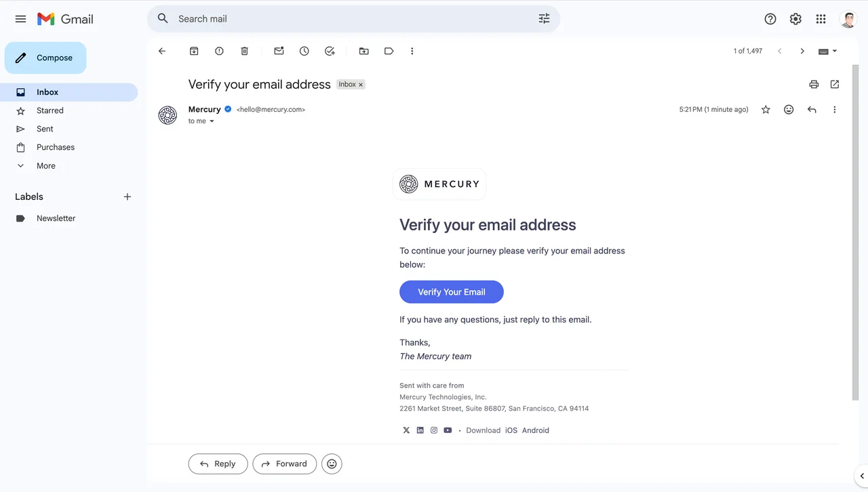The width and height of the screenshot is (868, 492).
Task: Archive this email with the archive icon
Action: coord(194,51)
